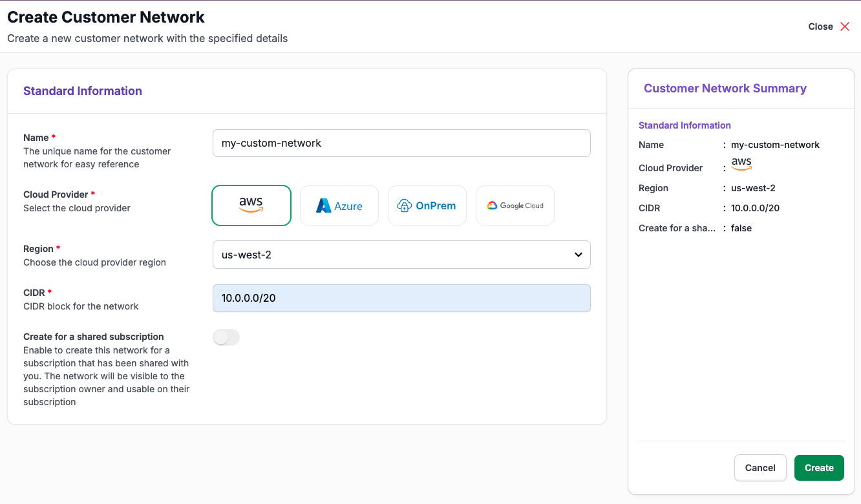Toggle the shared subscription switch
This screenshot has height=504, width=861.
click(x=226, y=337)
